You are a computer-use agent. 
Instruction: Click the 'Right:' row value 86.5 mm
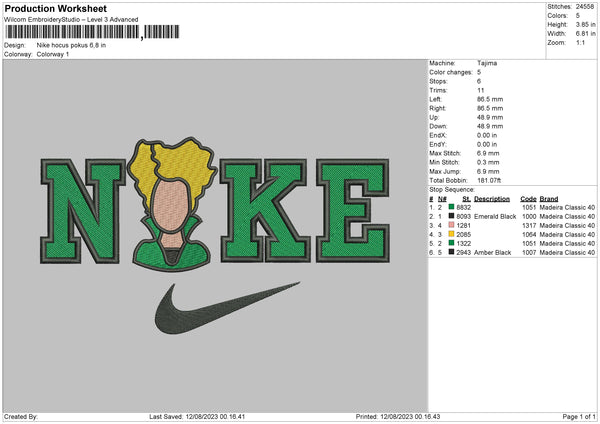pos(490,108)
